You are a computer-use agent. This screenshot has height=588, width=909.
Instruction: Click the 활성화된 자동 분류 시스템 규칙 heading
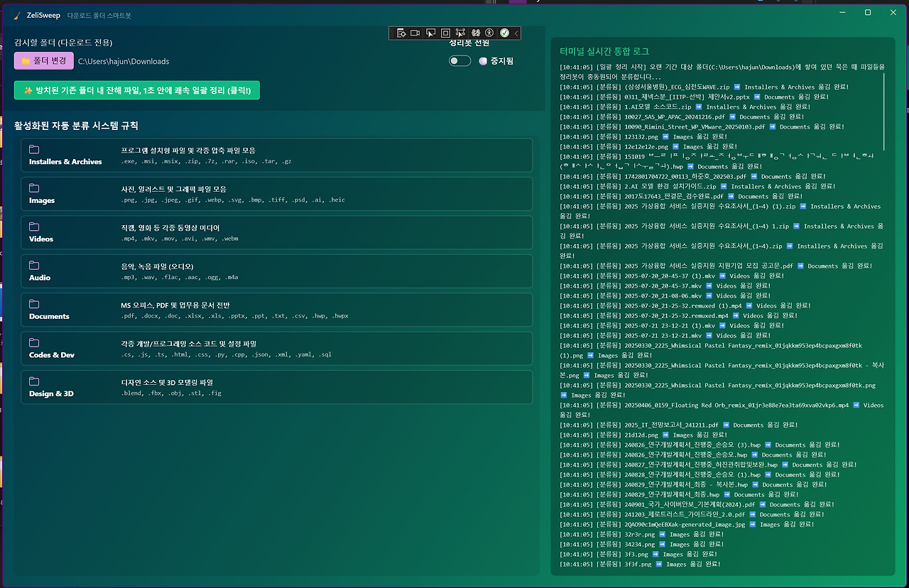(x=76, y=126)
